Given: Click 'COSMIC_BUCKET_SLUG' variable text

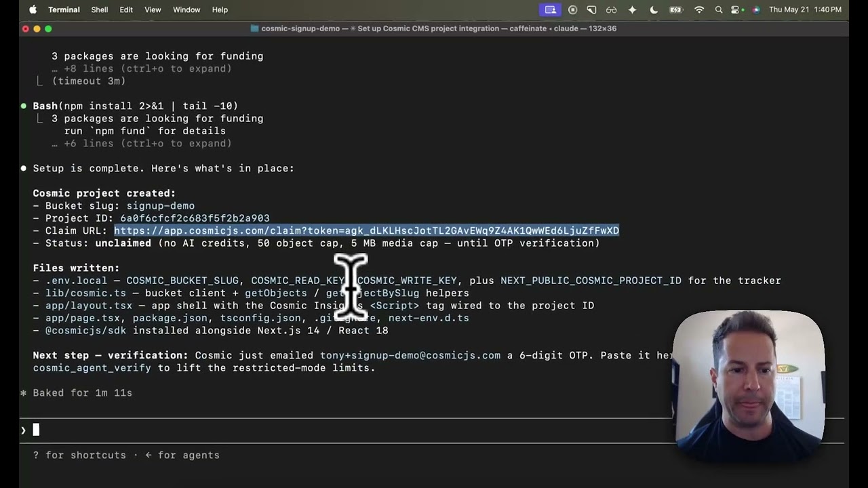Looking at the screenshot, I should (182, 281).
